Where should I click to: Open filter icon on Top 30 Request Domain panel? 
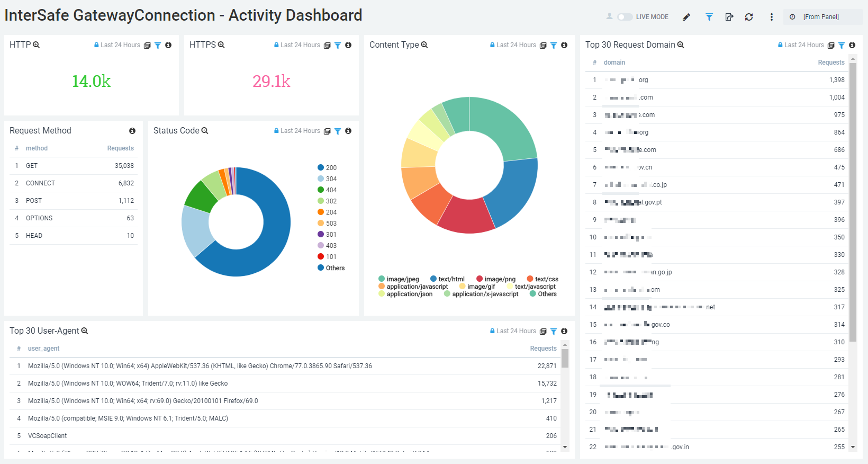pos(842,46)
